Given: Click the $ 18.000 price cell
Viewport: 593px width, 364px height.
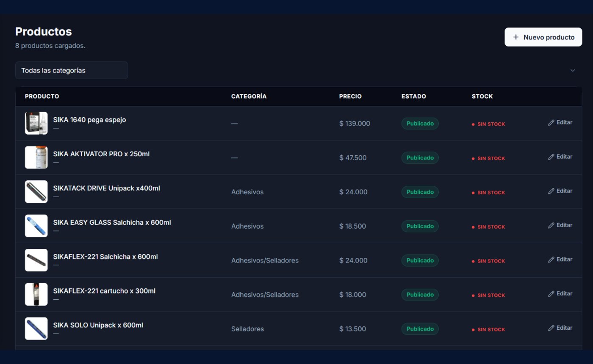Looking at the screenshot, I should [x=352, y=295].
